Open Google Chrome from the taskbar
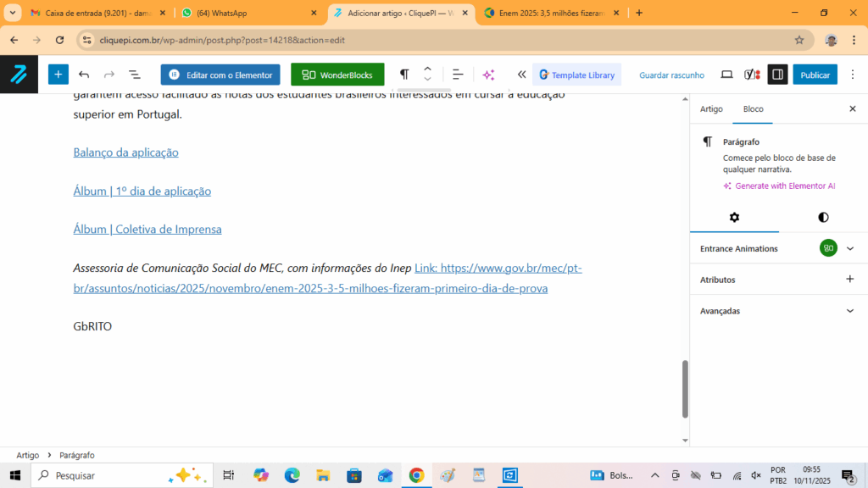868x488 pixels. click(416, 475)
